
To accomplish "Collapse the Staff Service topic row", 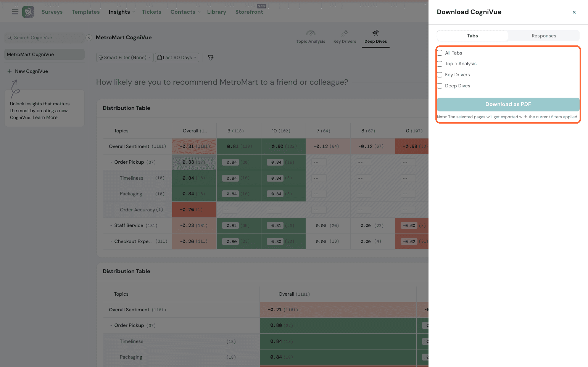I will point(111,226).
